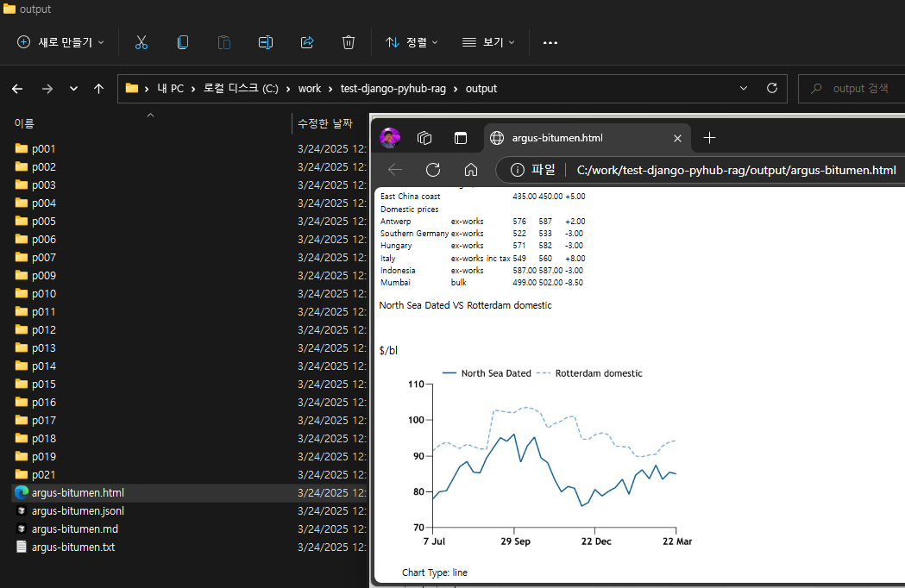Image resolution: width=905 pixels, height=588 pixels.
Task: Click the Edge browser reload button
Action: (433, 170)
